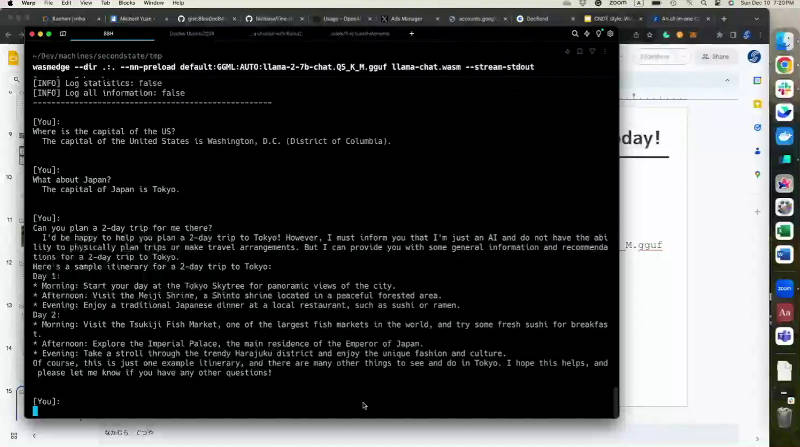Switch to the third Warp terminal tab
The width and height of the screenshot is (800, 447).
pos(278,34)
